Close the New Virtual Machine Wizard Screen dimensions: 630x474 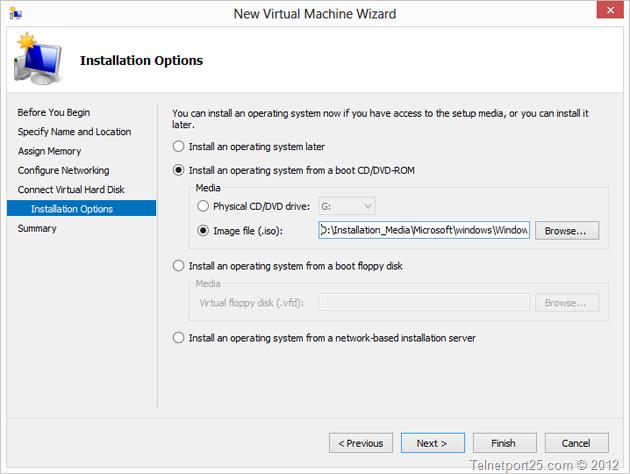[x=610, y=10]
